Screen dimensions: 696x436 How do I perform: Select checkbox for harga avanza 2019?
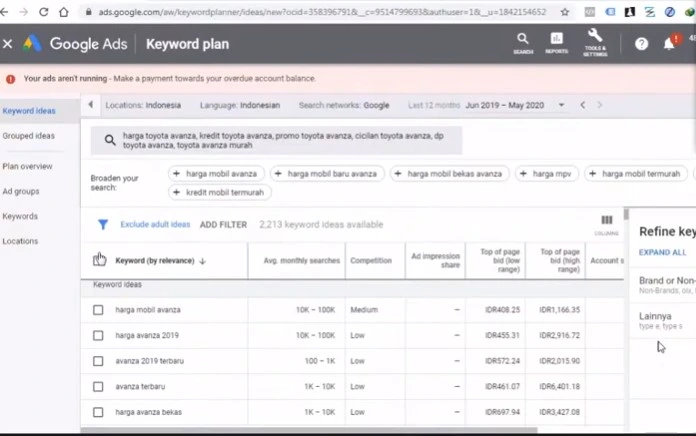coord(98,336)
